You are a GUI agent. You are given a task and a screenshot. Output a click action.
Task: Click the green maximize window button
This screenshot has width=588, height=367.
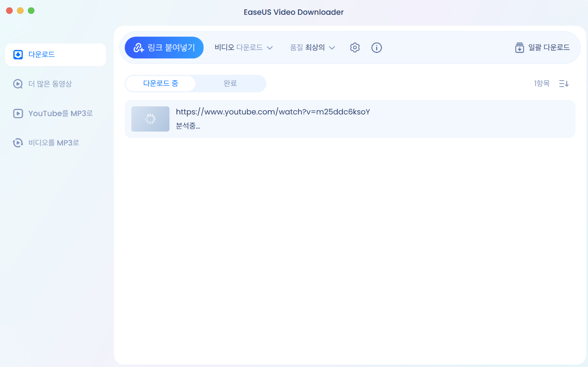[x=31, y=10]
